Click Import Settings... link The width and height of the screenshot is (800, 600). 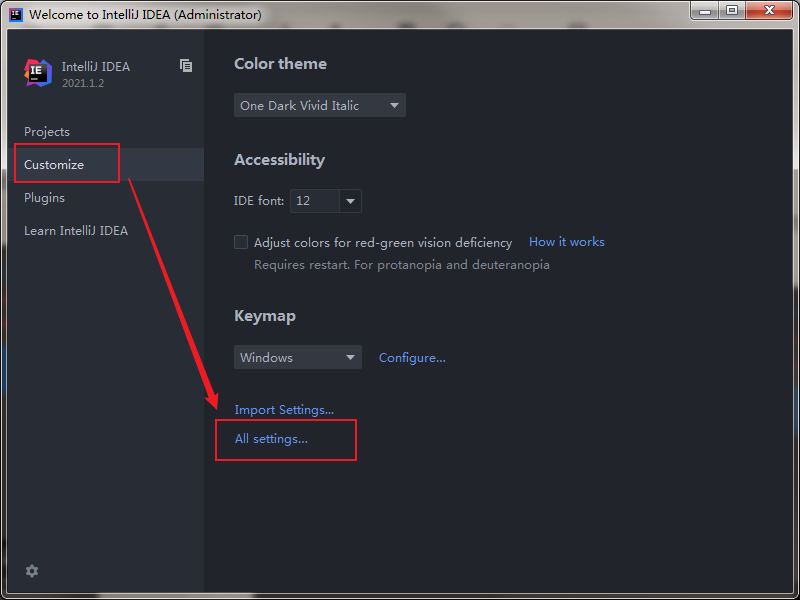[x=284, y=410]
